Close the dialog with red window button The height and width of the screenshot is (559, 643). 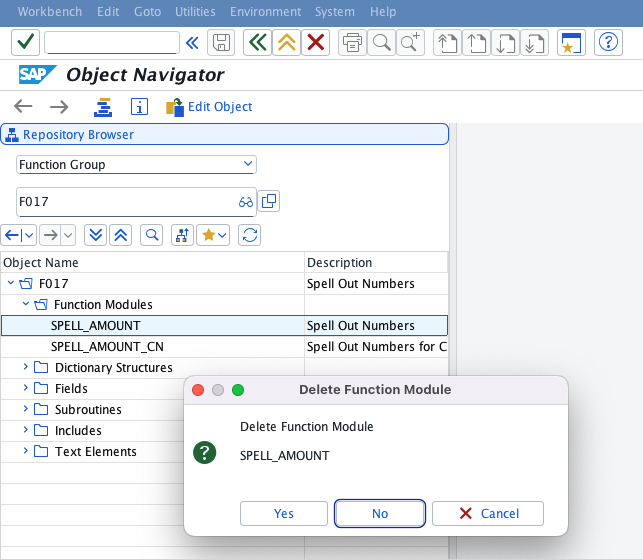tap(198, 390)
